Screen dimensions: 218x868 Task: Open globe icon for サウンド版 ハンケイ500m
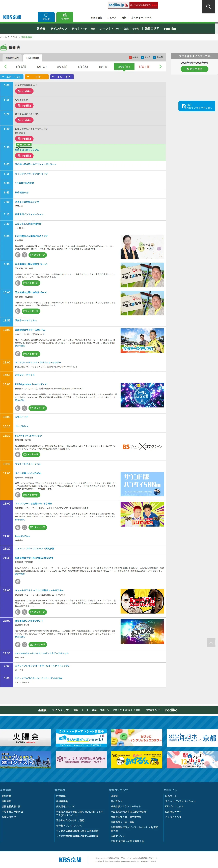18,495
